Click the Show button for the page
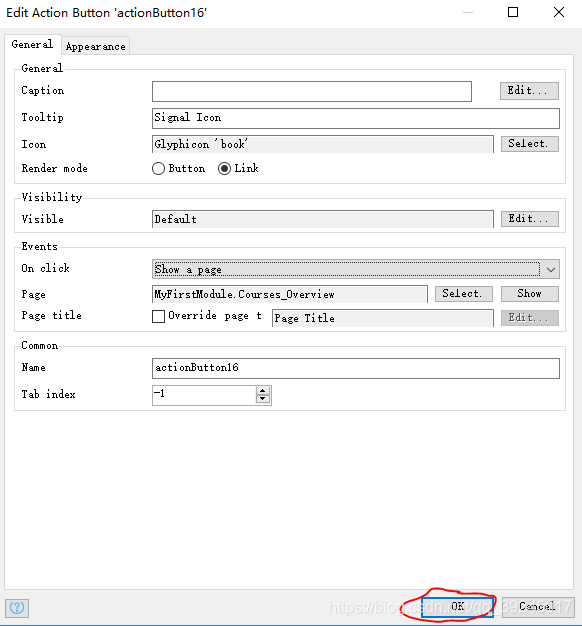This screenshot has width=582, height=626. (x=529, y=294)
